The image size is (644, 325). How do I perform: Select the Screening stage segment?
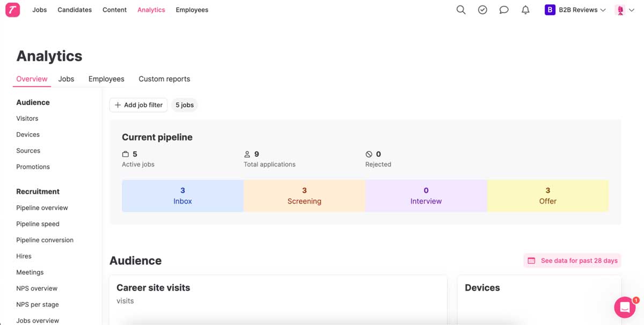pyautogui.click(x=304, y=196)
